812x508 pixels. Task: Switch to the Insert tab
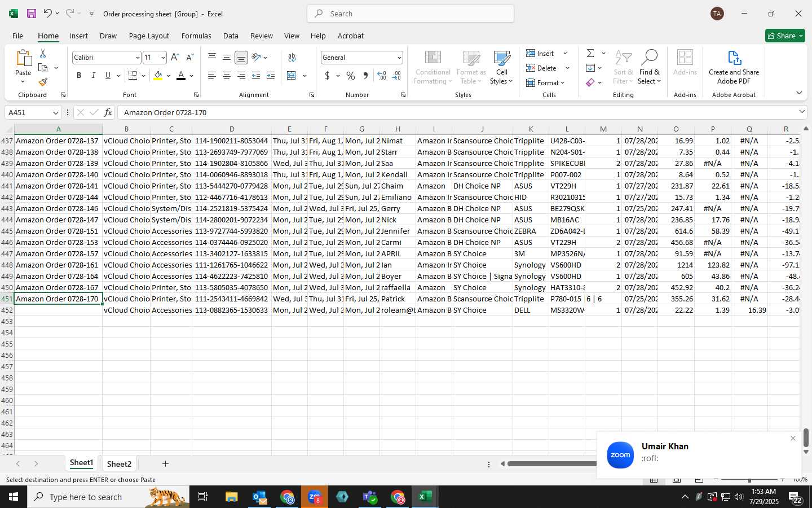click(79, 36)
